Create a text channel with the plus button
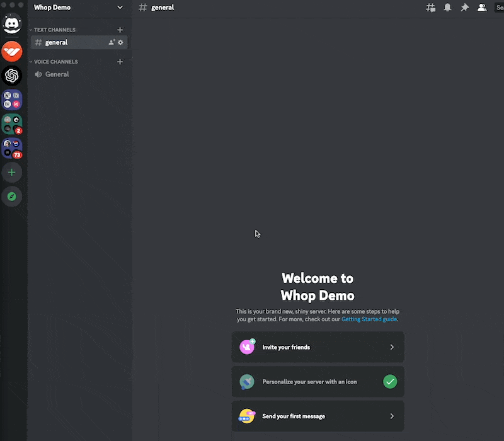The width and height of the screenshot is (504, 441). (x=120, y=29)
